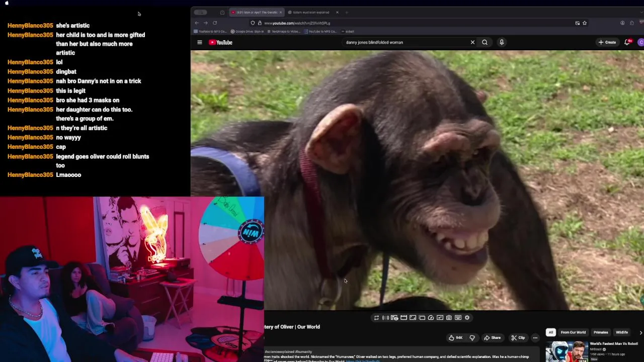
Task: Bookmark this page with the star icon
Action: pyautogui.click(x=585, y=23)
